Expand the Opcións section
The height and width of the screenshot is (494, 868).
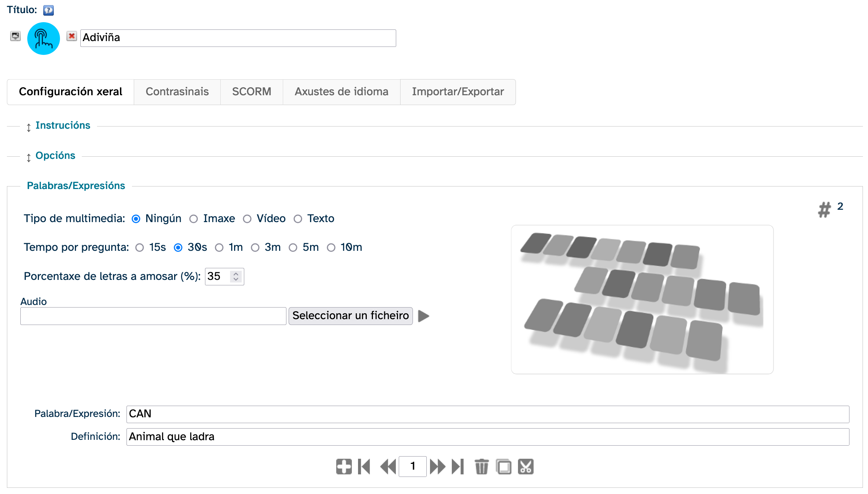tap(55, 156)
